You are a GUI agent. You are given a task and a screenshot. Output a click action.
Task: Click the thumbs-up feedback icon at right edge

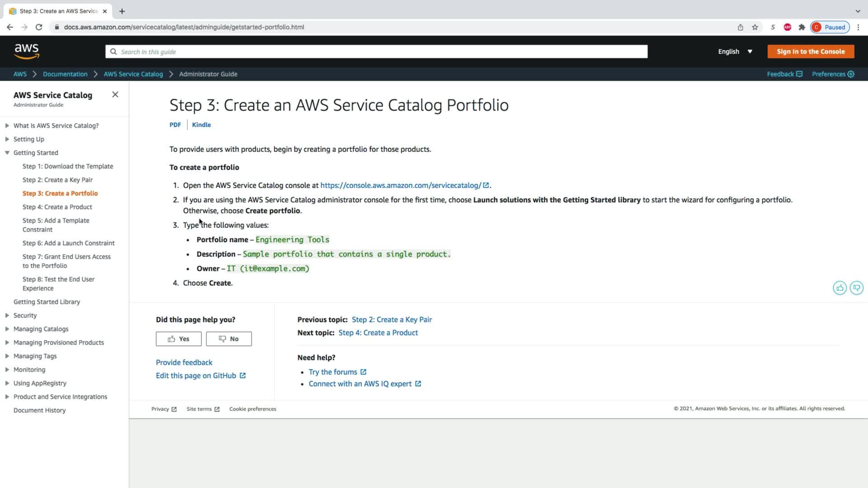coord(840,288)
